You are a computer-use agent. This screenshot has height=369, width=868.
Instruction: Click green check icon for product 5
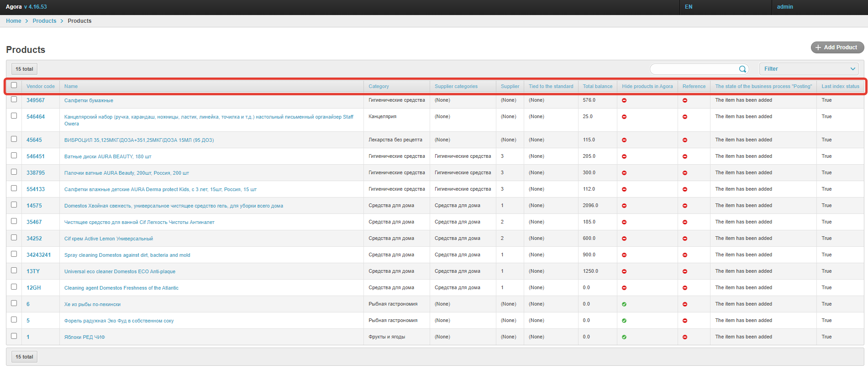click(624, 321)
